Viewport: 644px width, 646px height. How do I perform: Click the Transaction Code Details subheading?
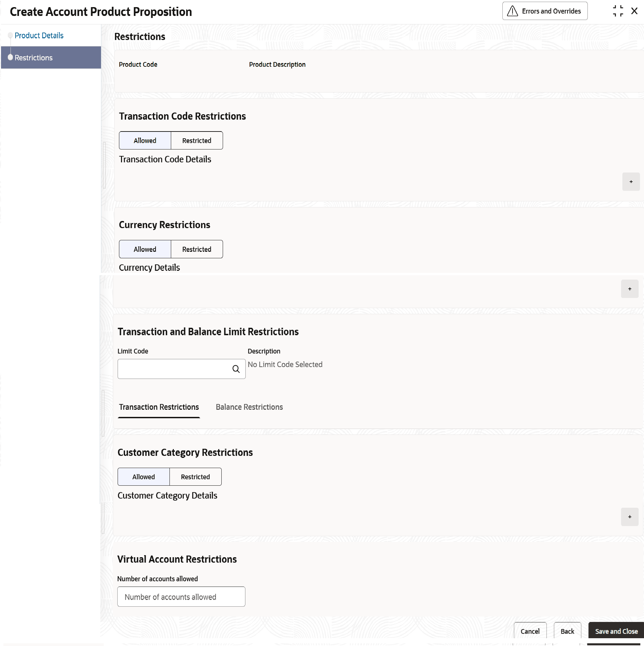pos(165,159)
